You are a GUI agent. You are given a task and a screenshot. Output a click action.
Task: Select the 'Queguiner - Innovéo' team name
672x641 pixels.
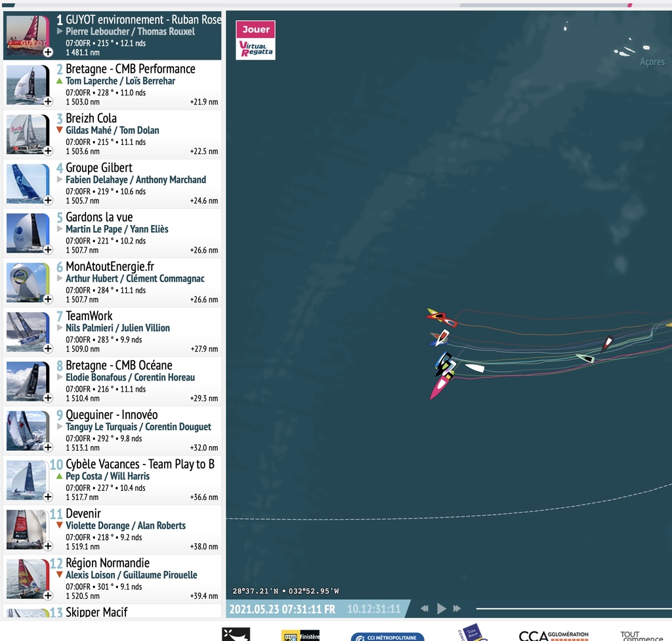click(x=112, y=415)
